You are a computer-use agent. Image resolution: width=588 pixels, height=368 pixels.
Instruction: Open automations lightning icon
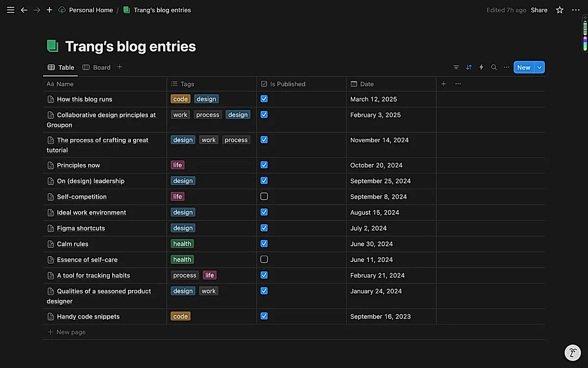coord(481,67)
